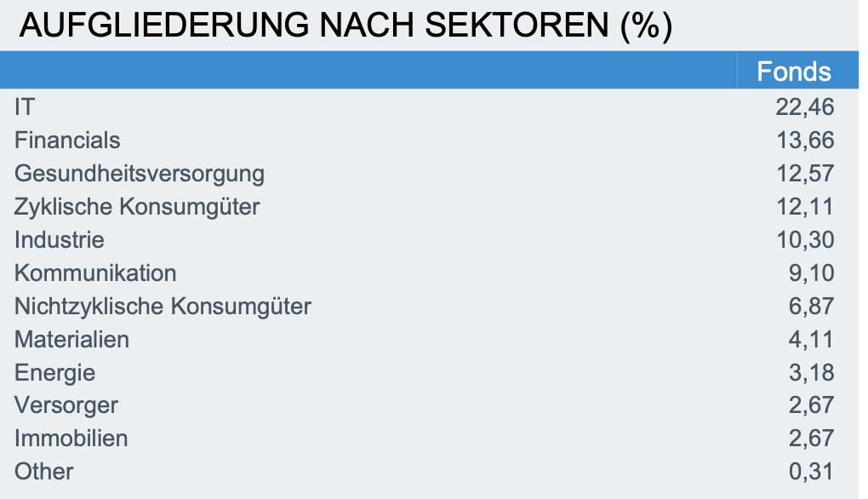868x499 pixels.
Task: Select the IT sector row label
Action: coord(25,106)
